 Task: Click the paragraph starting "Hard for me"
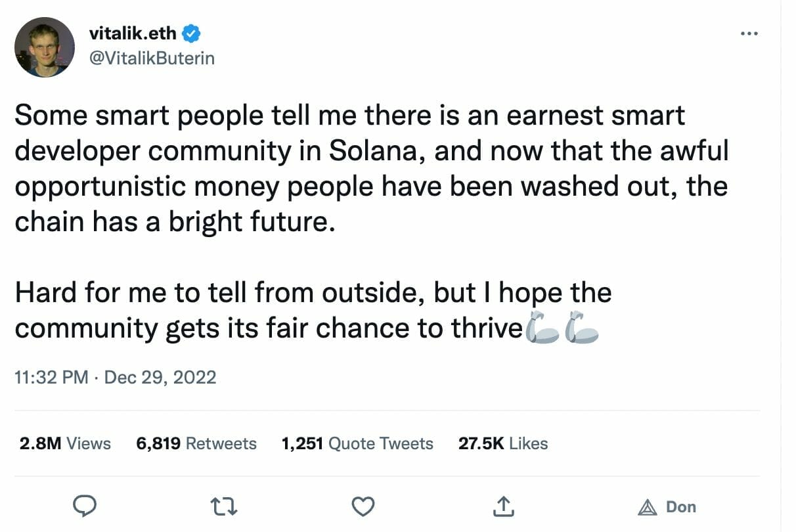coord(313,310)
